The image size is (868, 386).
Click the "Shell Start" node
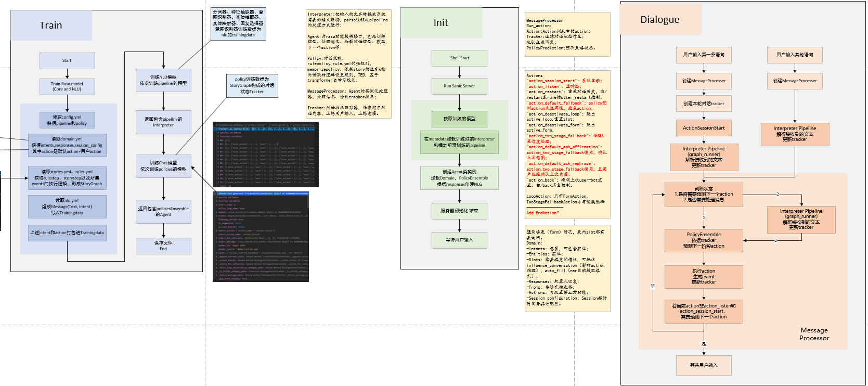coord(460,58)
